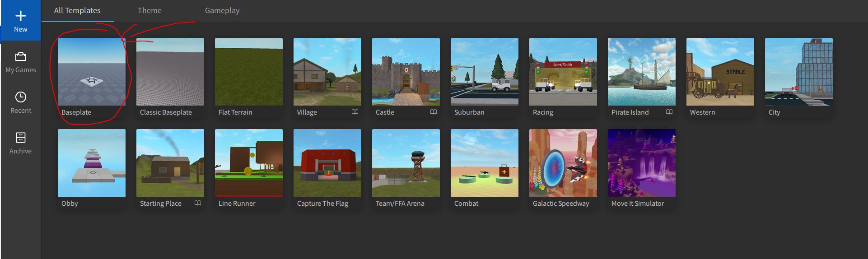This screenshot has height=259, width=868.
Task: Click the "Suburban" label text
Action: point(469,112)
